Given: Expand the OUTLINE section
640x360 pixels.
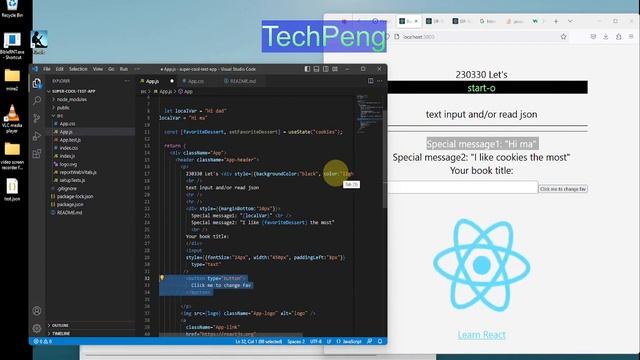Looking at the screenshot, I should [60, 325].
